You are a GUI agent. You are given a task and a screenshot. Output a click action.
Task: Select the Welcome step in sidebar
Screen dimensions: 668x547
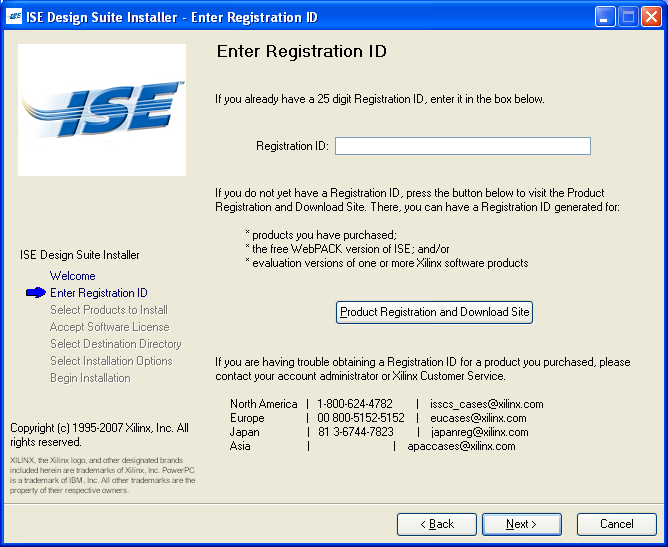[x=73, y=276]
